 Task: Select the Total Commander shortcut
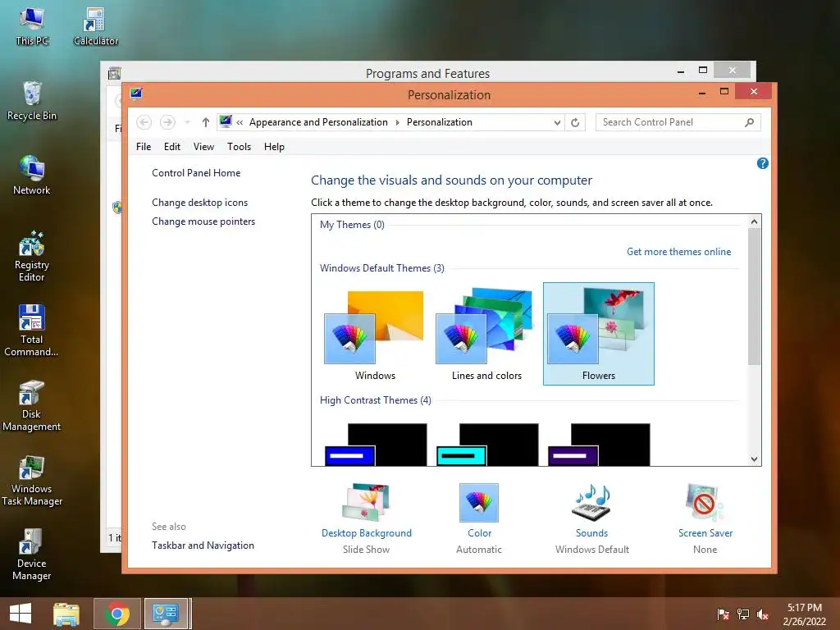[32, 331]
